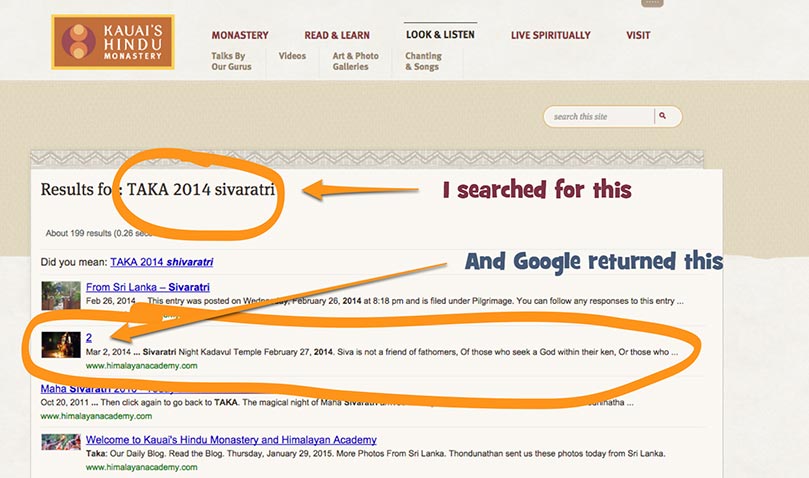Viewport: 809px width, 478px height.
Task: Type in the 'search this site' field
Action: [600, 117]
